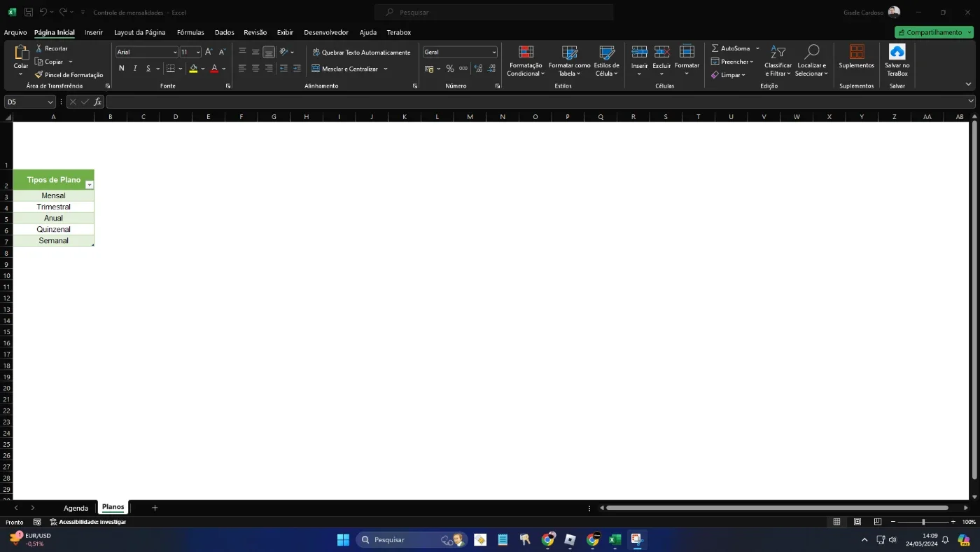Expand the Arial font name dropdown
This screenshot has width=980, height=552.
click(175, 53)
